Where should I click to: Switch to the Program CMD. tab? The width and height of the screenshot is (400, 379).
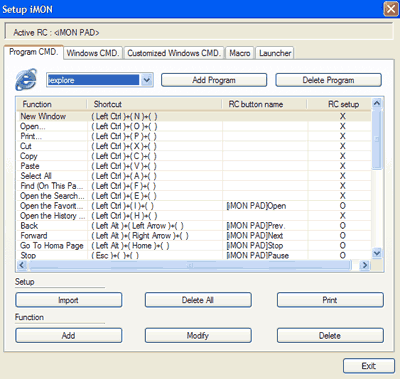pos(34,52)
